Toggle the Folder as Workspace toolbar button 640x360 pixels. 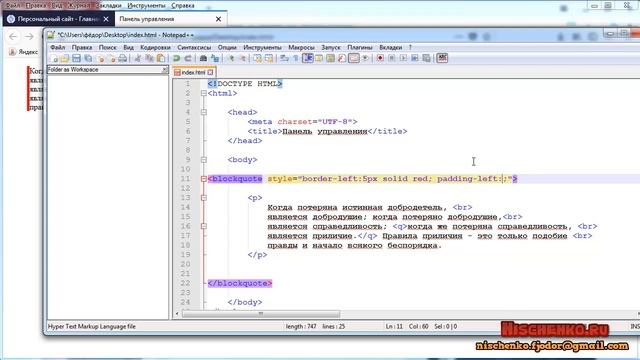[x=353, y=58]
